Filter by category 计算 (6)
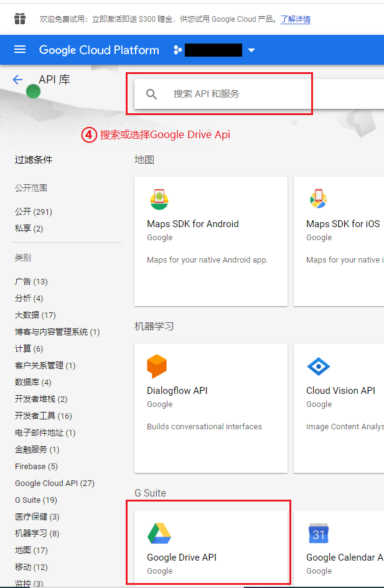384x588 pixels. 29,348
